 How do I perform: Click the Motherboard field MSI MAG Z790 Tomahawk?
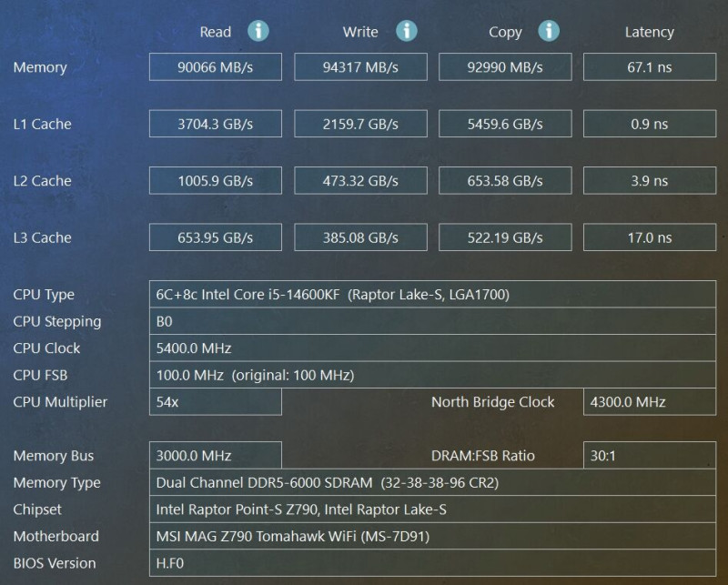433,536
